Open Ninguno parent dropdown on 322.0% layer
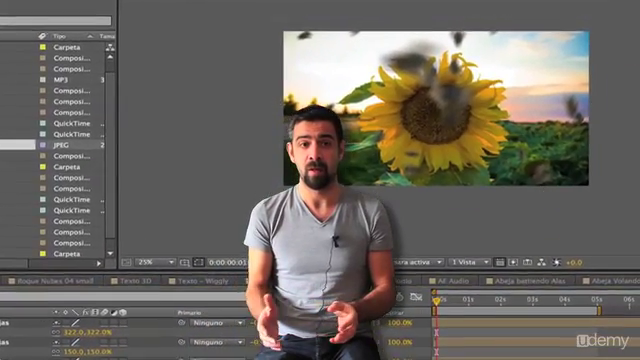 tap(218, 323)
